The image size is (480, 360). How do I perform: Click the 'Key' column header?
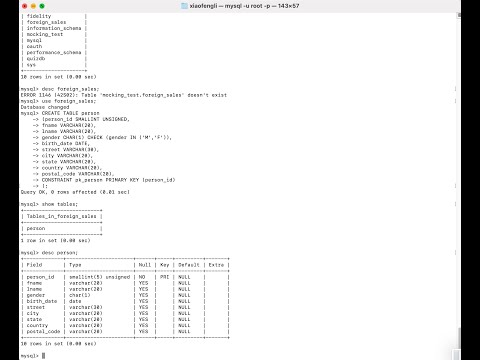[x=165, y=265]
